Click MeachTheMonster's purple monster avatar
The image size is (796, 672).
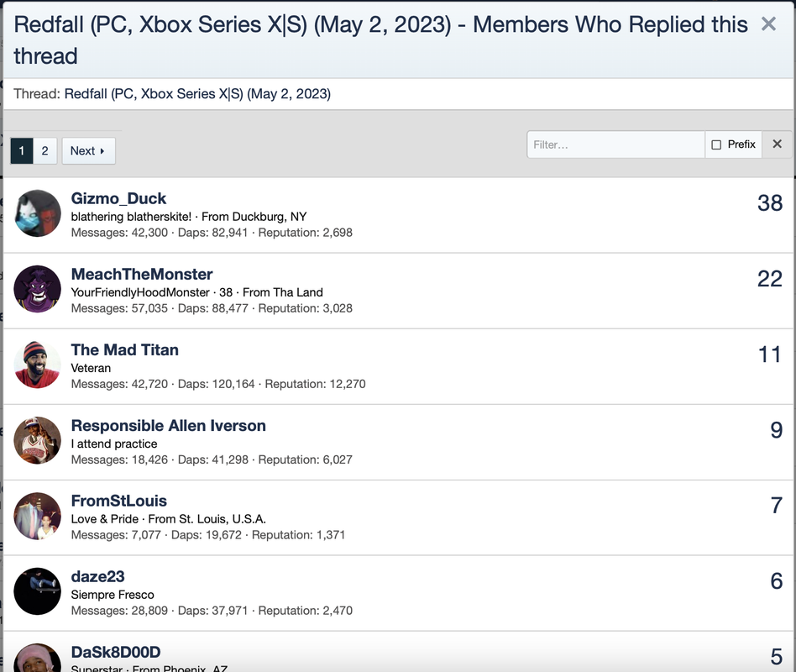click(38, 289)
